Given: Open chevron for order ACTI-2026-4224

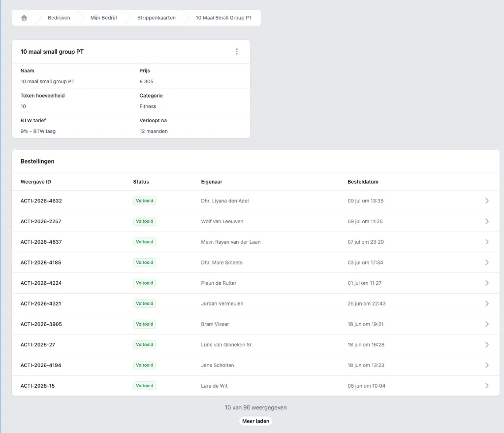Looking at the screenshot, I should tap(487, 283).
